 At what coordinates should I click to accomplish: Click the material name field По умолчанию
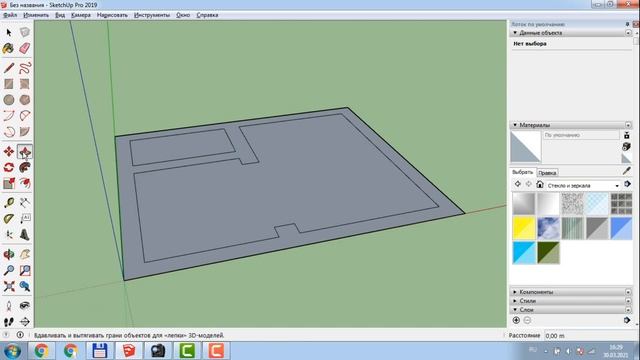[581, 135]
